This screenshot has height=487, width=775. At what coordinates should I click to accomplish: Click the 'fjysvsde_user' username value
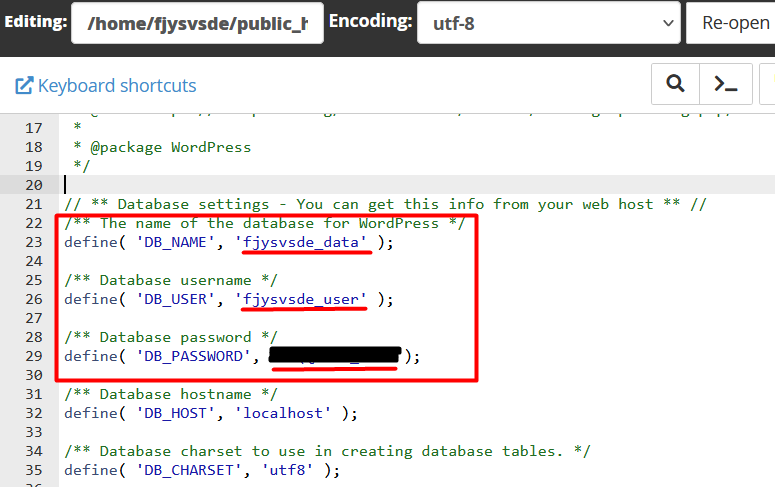(301, 299)
